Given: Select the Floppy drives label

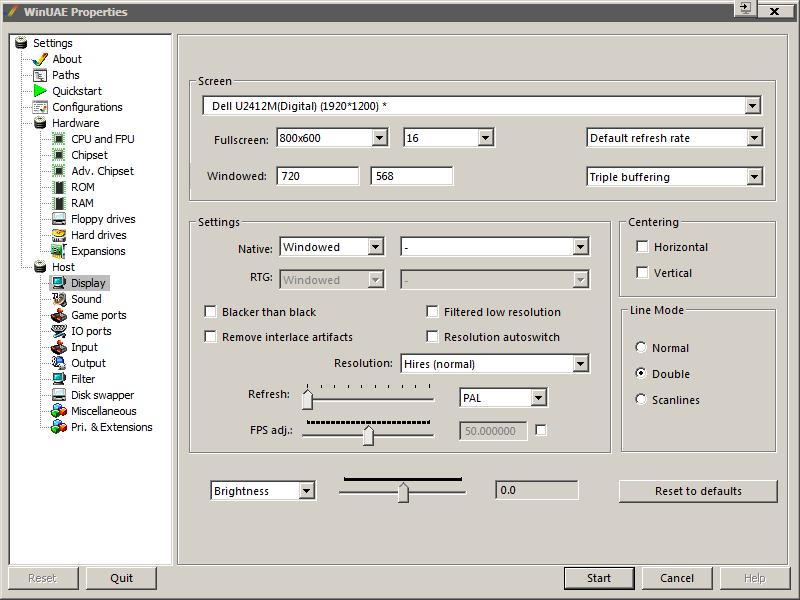Looking at the screenshot, I should coord(103,219).
